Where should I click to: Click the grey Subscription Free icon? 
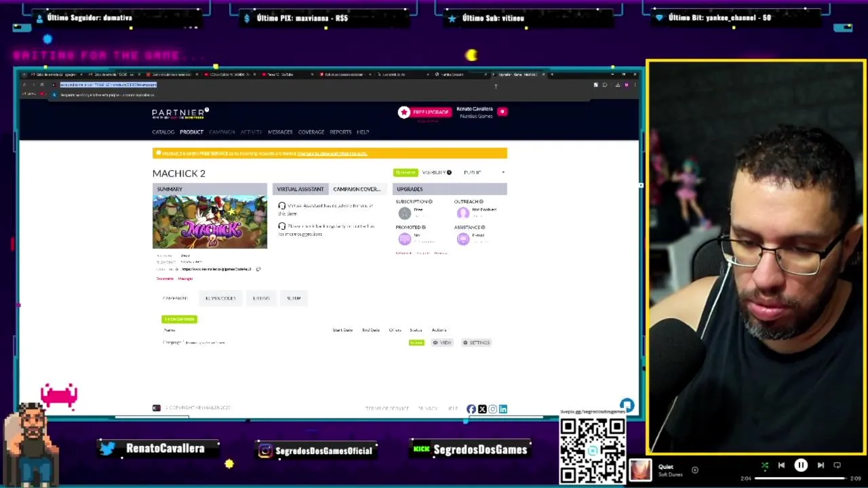[404, 213]
